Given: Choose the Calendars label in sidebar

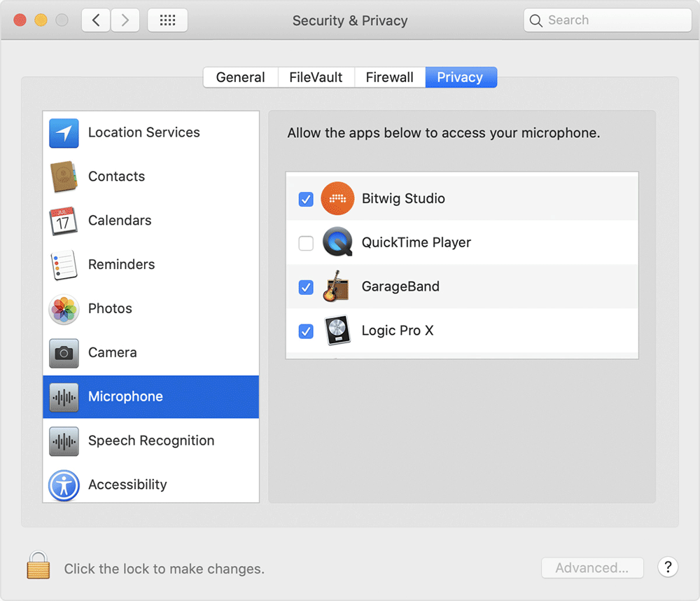Looking at the screenshot, I should coord(120,220).
